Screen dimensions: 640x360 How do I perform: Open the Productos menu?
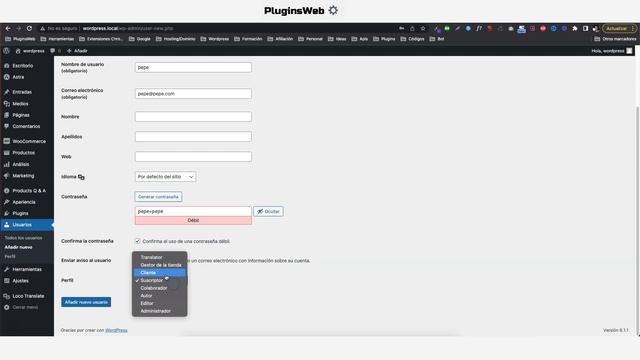23,153
